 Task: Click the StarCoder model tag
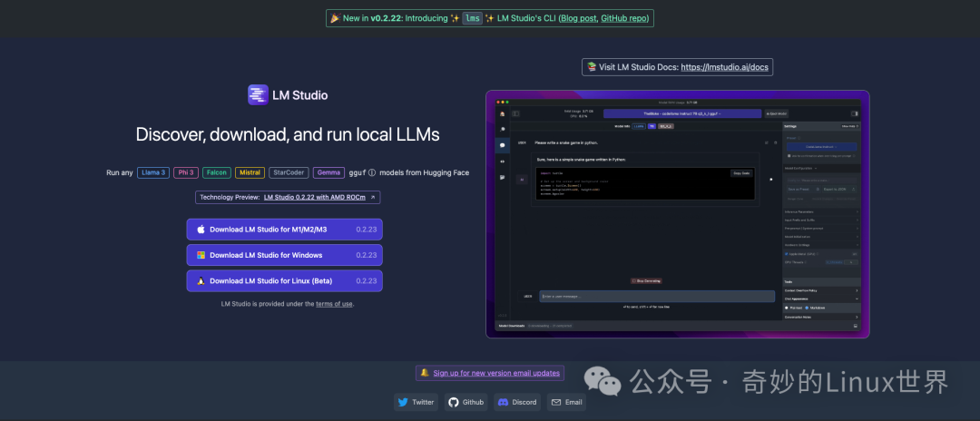pos(289,173)
